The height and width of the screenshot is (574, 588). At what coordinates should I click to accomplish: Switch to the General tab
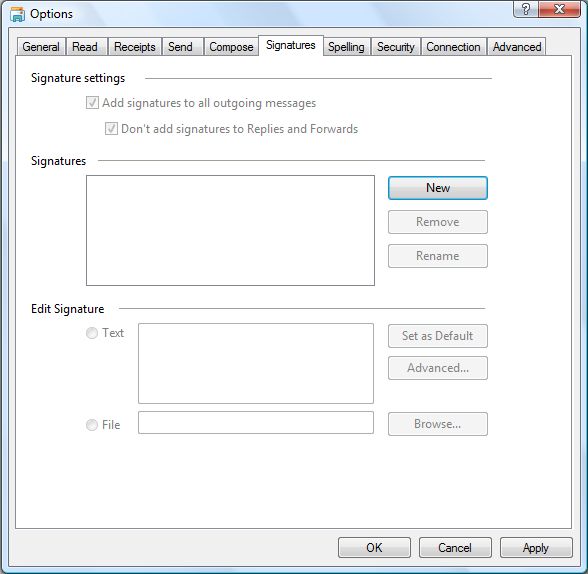41,47
